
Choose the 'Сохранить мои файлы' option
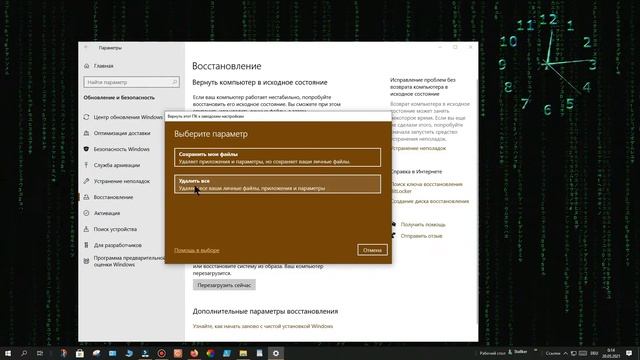277,158
